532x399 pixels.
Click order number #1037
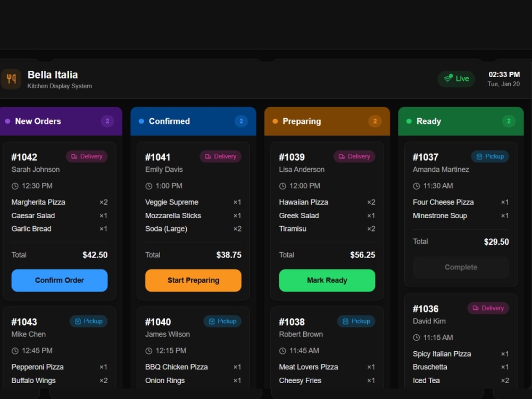pyautogui.click(x=426, y=157)
